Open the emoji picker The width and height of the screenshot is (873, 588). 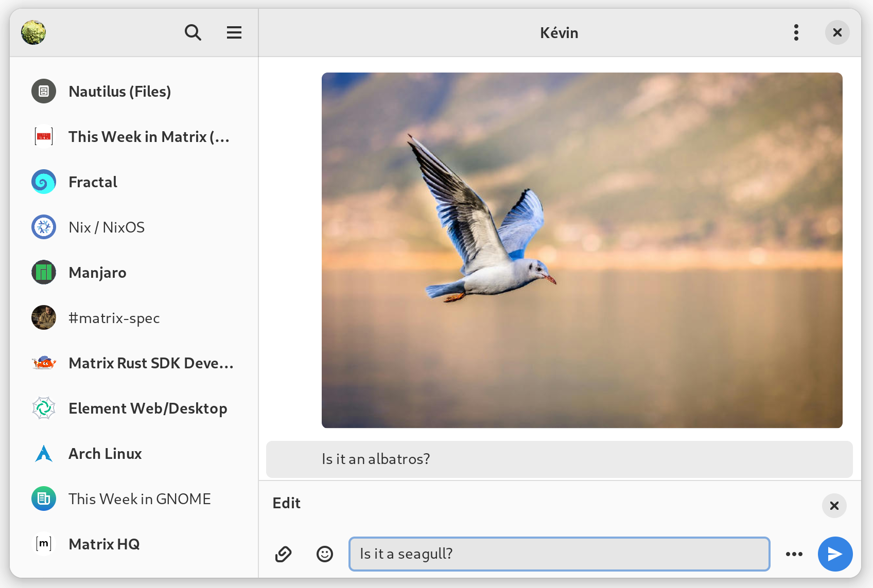(324, 554)
